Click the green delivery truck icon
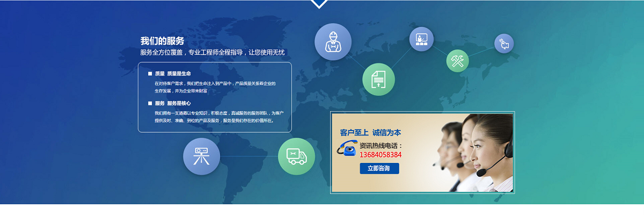Screen dimensions: 644x215 296,156
